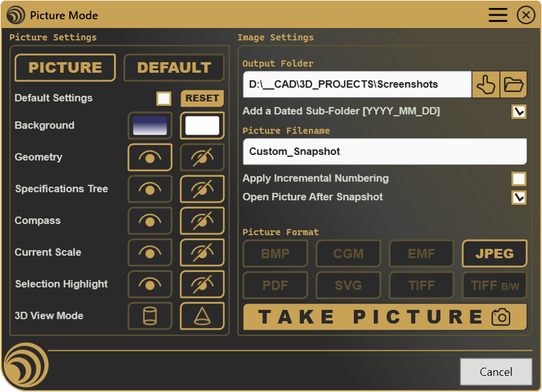Switch to the DEFAULT mode tab

point(174,68)
